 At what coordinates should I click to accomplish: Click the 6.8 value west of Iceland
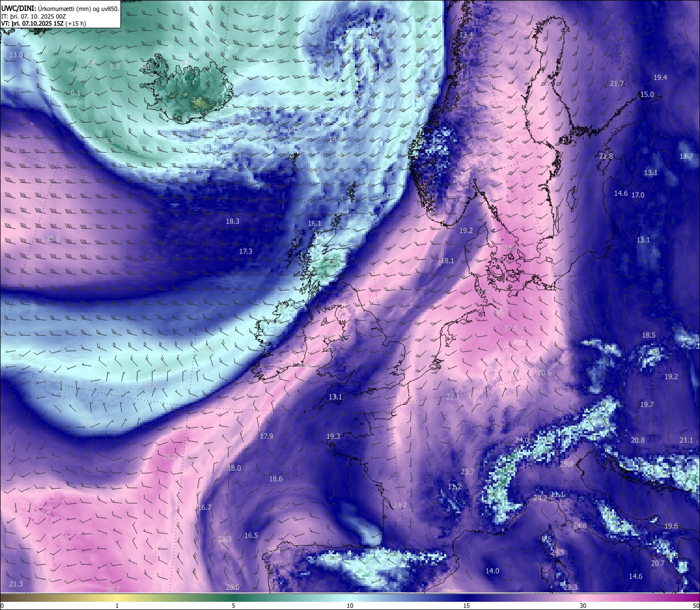tap(115, 67)
